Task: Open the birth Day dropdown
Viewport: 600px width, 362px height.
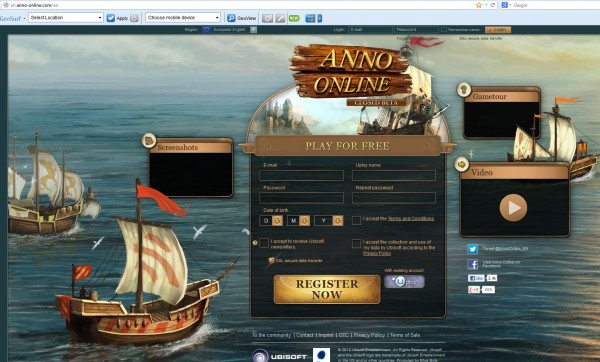Action: 271,220
